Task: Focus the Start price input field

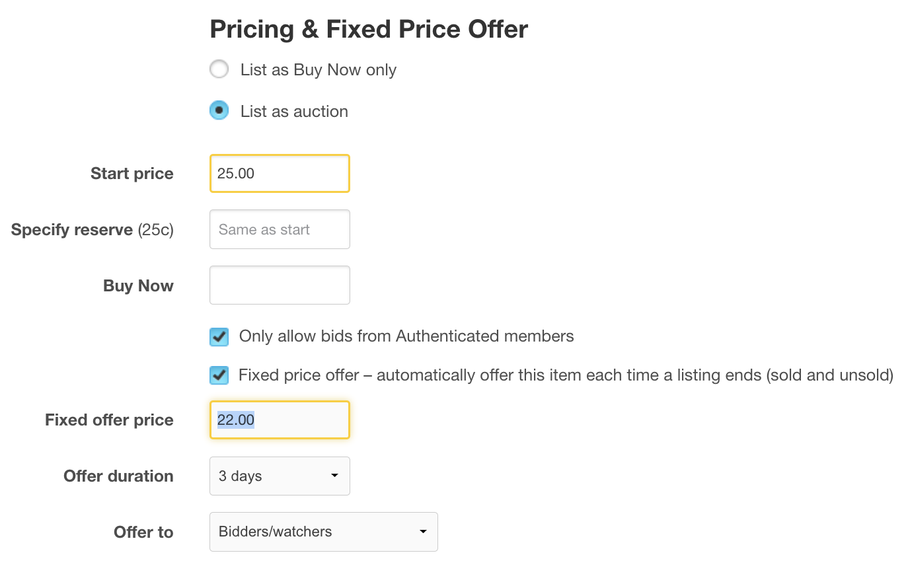Action: 280,174
